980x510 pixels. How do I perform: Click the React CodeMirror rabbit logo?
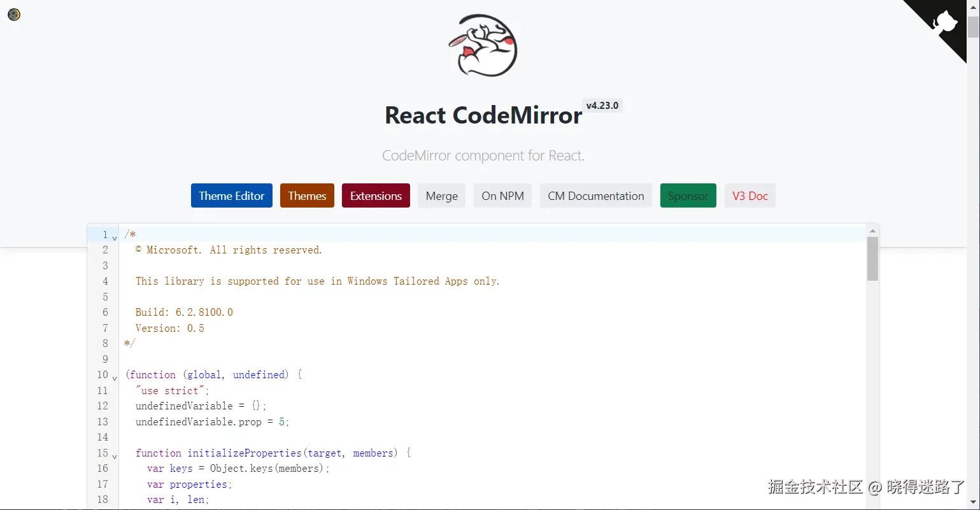(x=483, y=45)
